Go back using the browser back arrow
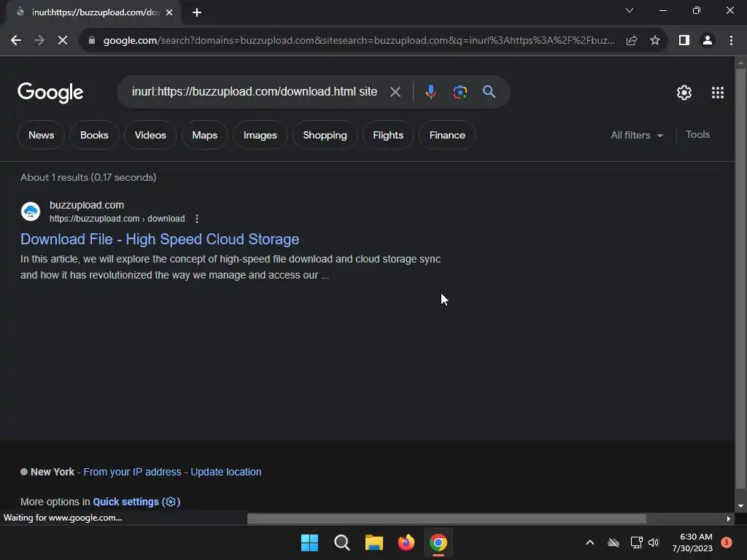The height and width of the screenshot is (560, 747). click(16, 41)
